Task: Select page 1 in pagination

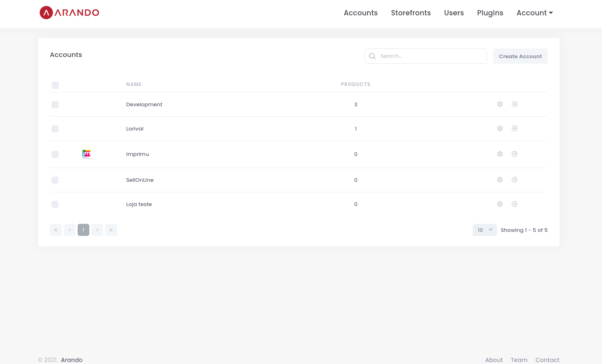Action: (83, 230)
